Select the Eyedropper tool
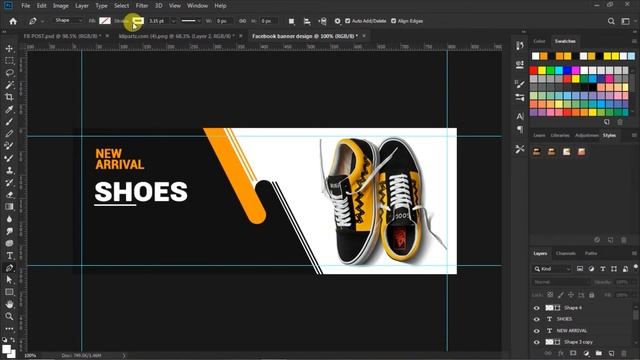This screenshot has height=360, width=640. pos(9,109)
